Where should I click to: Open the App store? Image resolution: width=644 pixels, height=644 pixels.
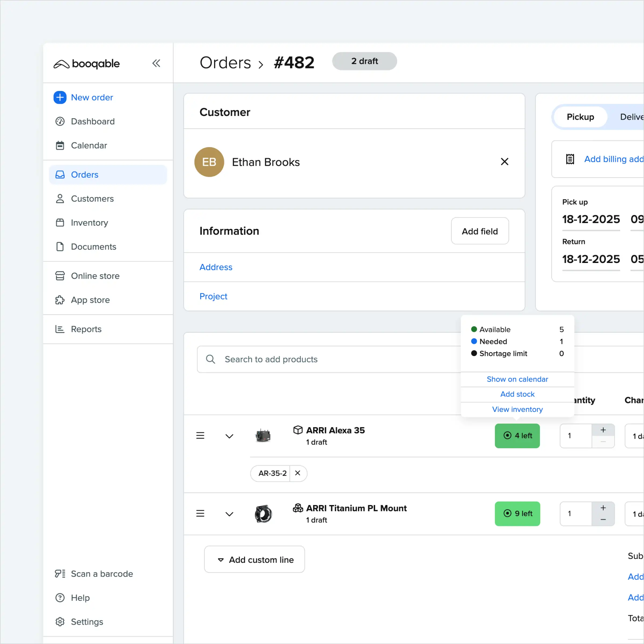click(90, 300)
